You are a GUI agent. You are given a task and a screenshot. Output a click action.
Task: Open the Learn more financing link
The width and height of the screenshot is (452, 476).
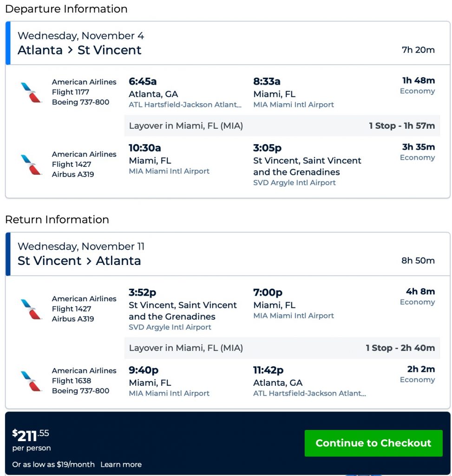(121, 464)
